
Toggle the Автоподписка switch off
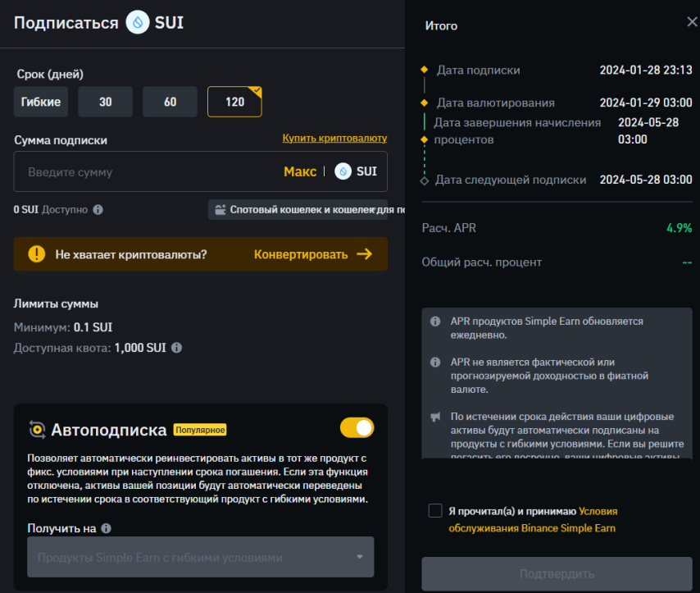[x=357, y=427]
